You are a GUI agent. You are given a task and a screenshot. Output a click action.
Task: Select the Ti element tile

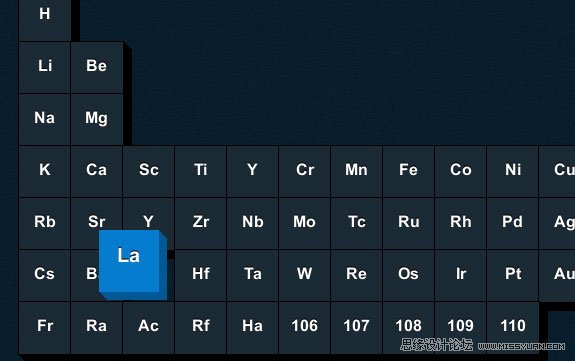201,171
